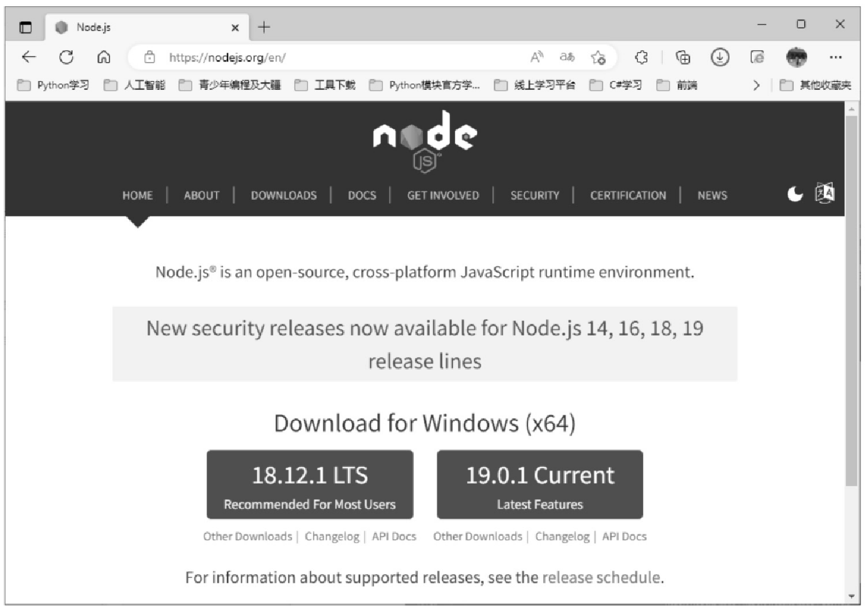Open the release schedule link
The height and width of the screenshot is (613, 868).
pos(602,577)
